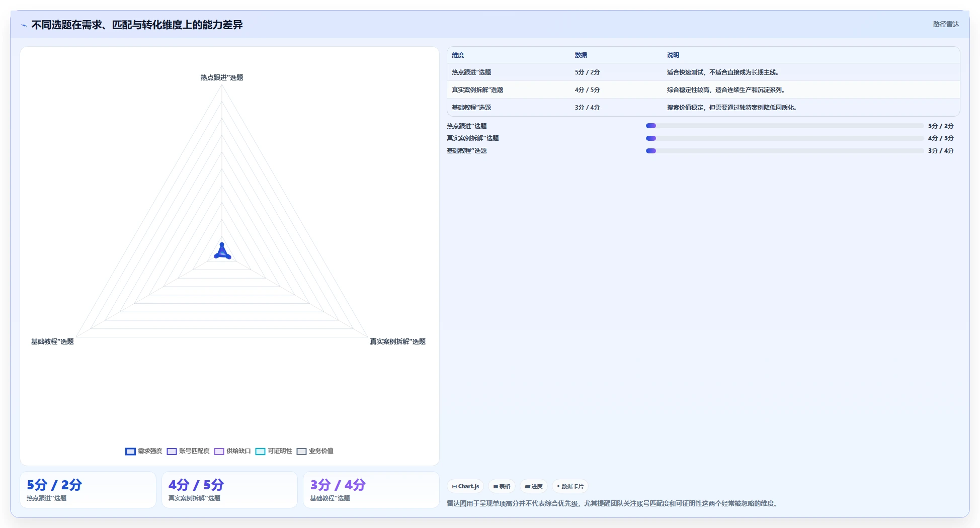
Task: Click the 热点跟进"选题 progress bar
Action: click(x=785, y=126)
